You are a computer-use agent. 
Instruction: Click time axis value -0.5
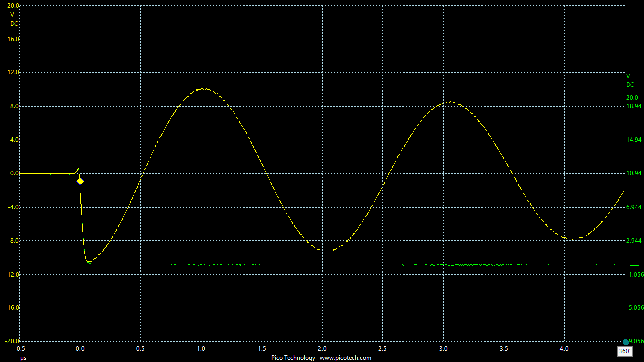pyautogui.click(x=20, y=348)
